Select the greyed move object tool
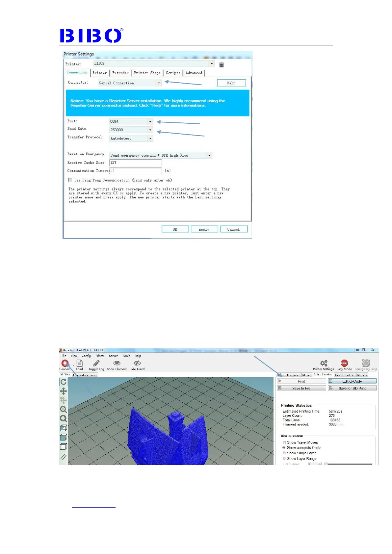Viewport: 392px width, 554px height. click(x=64, y=400)
